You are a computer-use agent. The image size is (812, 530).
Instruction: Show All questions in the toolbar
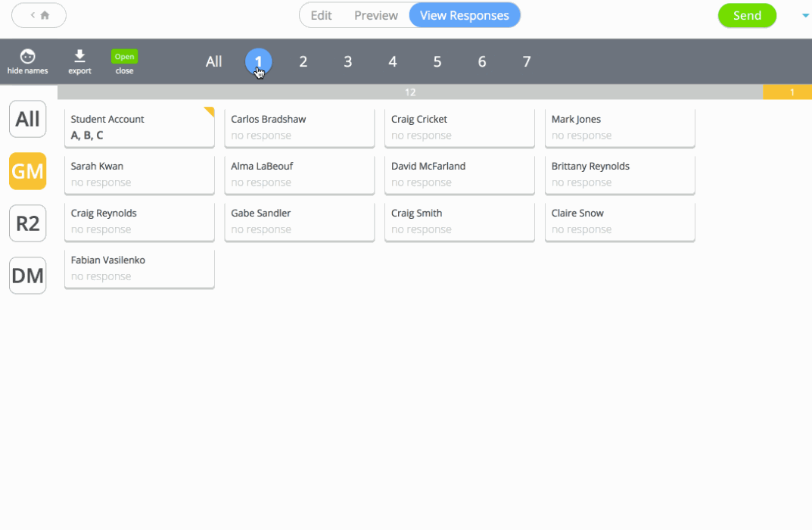click(x=213, y=61)
